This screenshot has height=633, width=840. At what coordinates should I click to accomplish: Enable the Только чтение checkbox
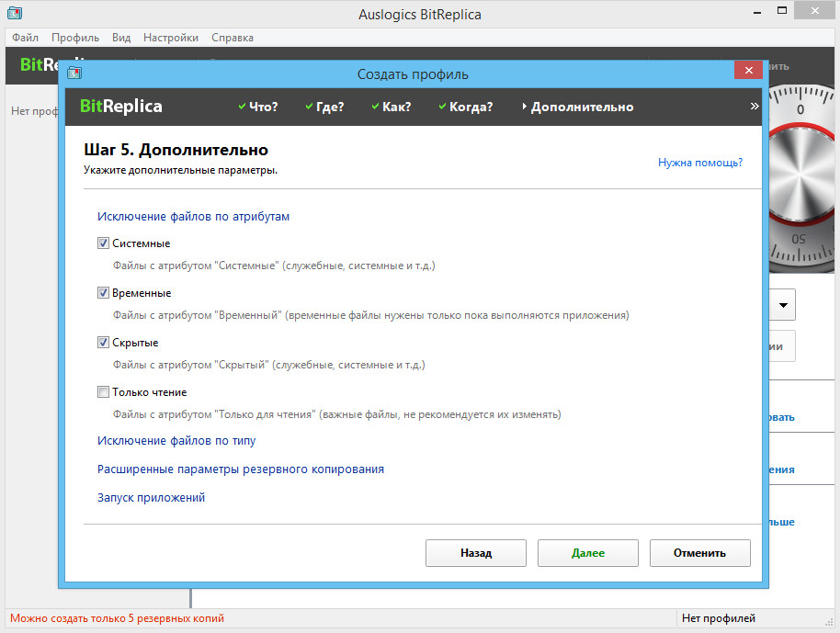tap(104, 392)
